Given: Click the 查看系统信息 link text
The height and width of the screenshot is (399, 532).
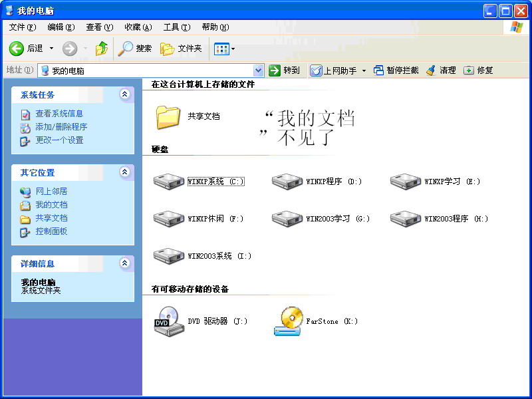Looking at the screenshot, I should (59, 114).
